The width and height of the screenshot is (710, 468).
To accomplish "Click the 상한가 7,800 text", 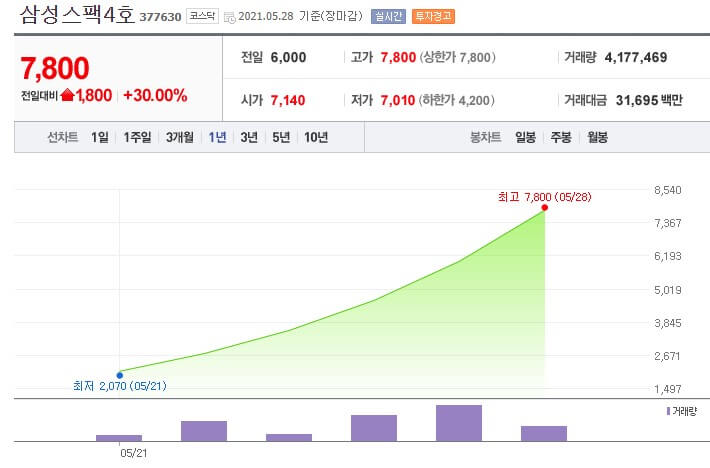I will tap(457, 57).
